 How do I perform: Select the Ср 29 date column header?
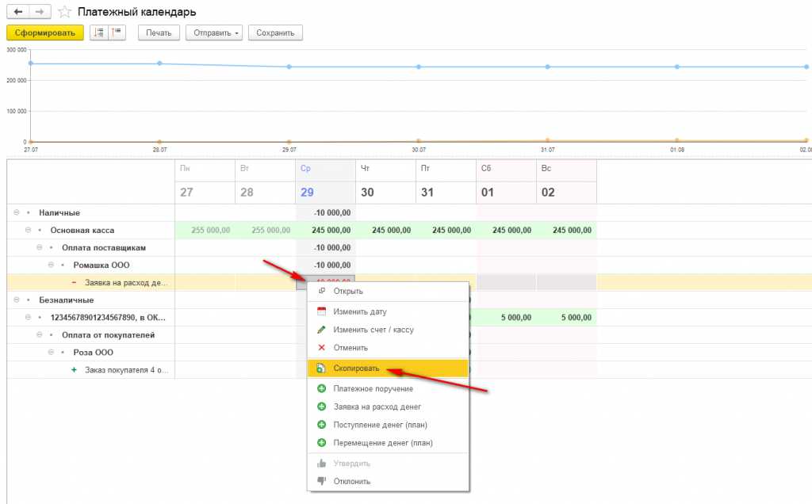coord(325,181)
